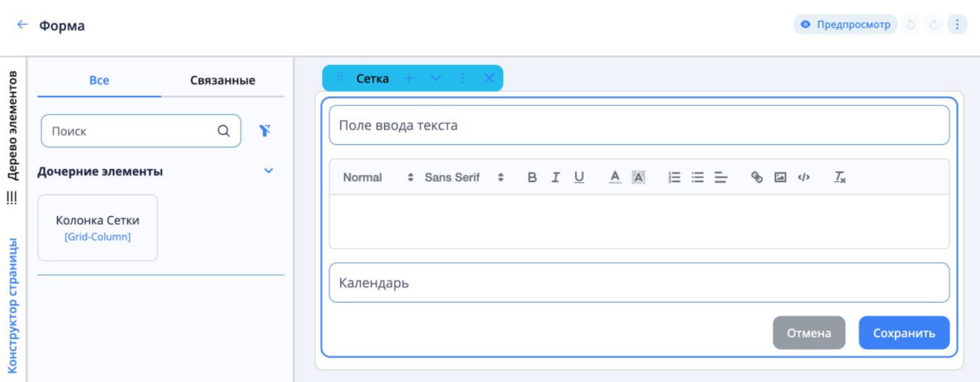Open the text color picker
Screen dimensions: 980x382
point(615,177)
